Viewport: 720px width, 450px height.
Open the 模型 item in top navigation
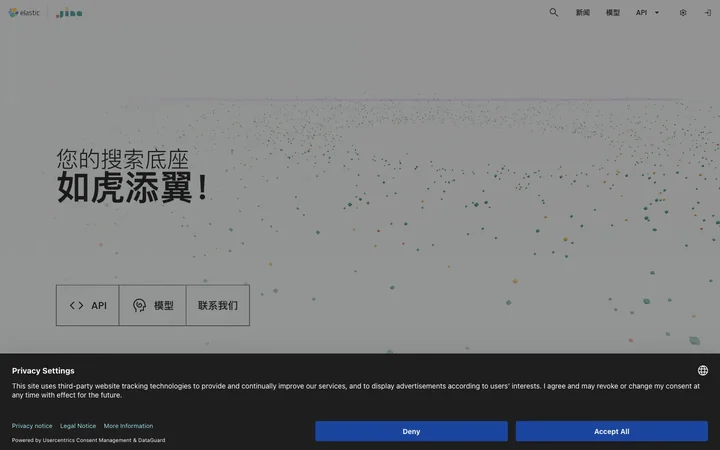pos(613,13)
